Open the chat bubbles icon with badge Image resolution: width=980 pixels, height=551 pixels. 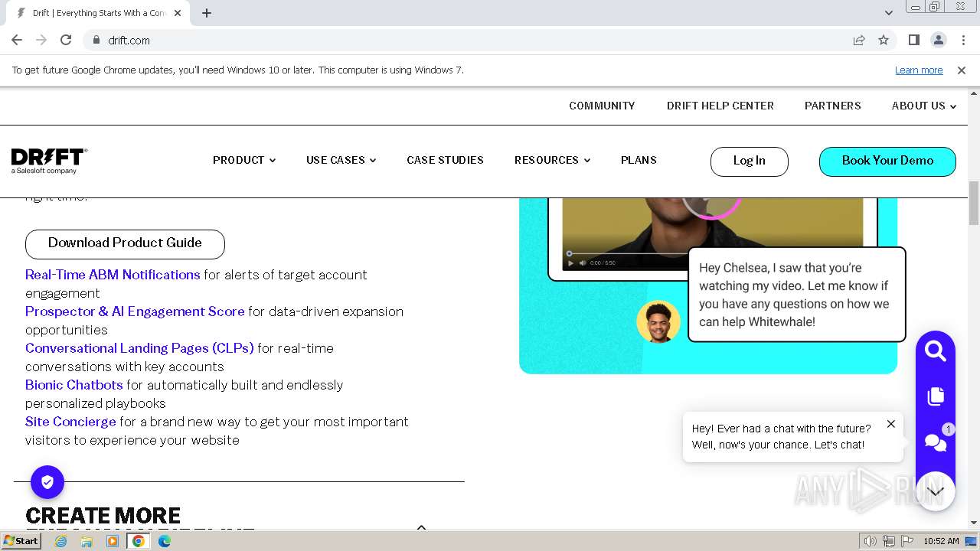pyautogui.click(x=936, y=442)
